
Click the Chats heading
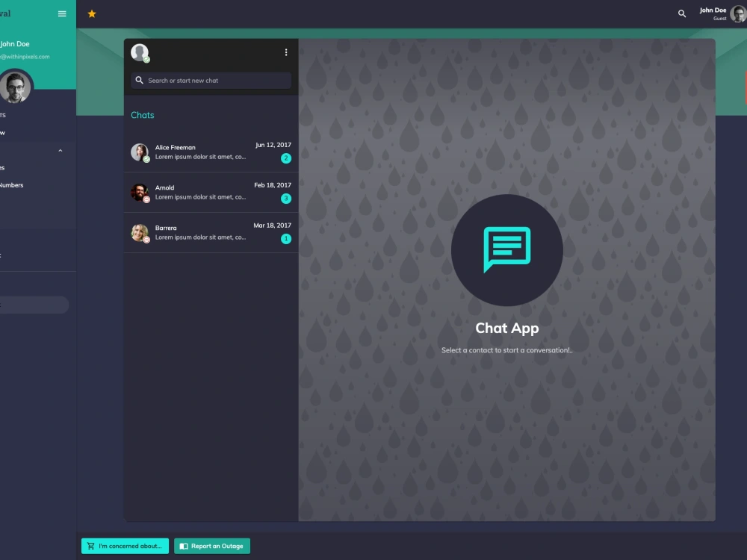tap(143, 115)
